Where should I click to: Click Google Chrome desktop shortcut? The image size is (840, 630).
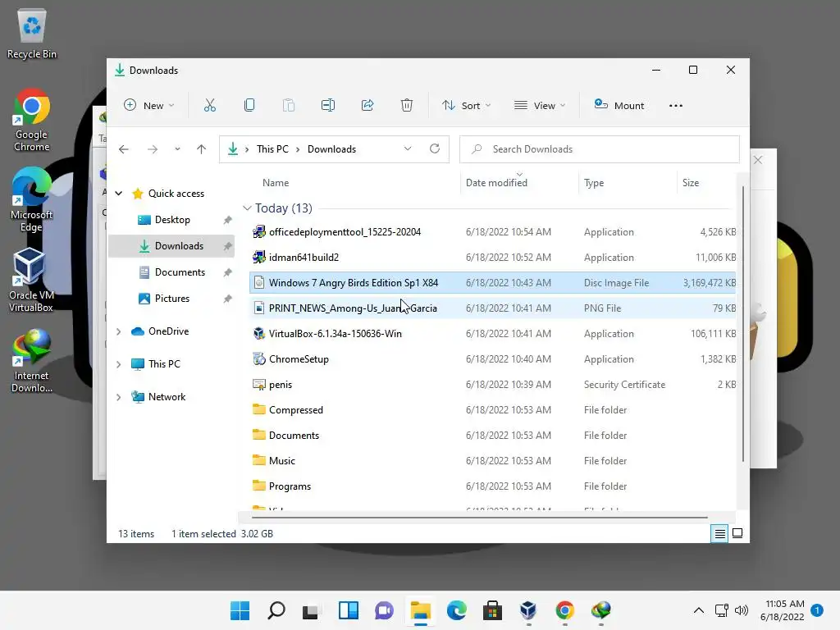click(x=32, y=120)
